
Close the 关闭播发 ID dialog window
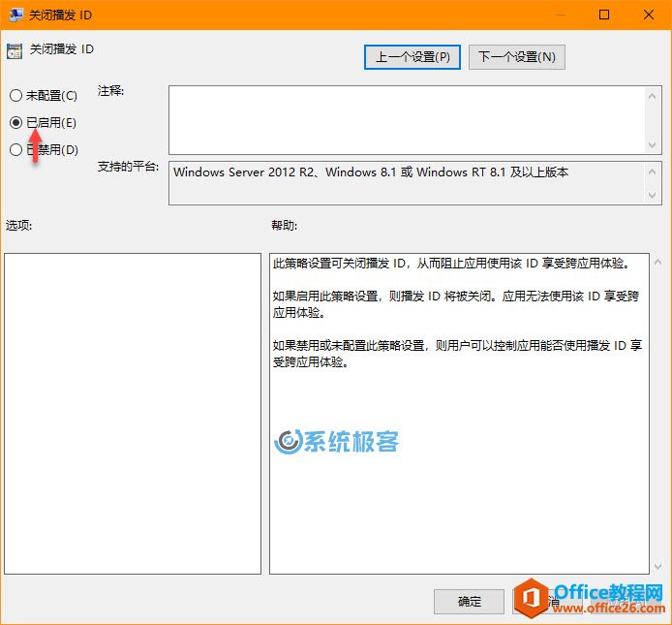(x=649, y=15)
